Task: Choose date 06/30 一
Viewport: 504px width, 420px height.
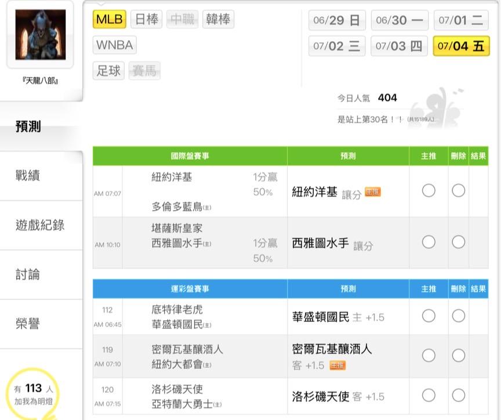Action: 400,20
